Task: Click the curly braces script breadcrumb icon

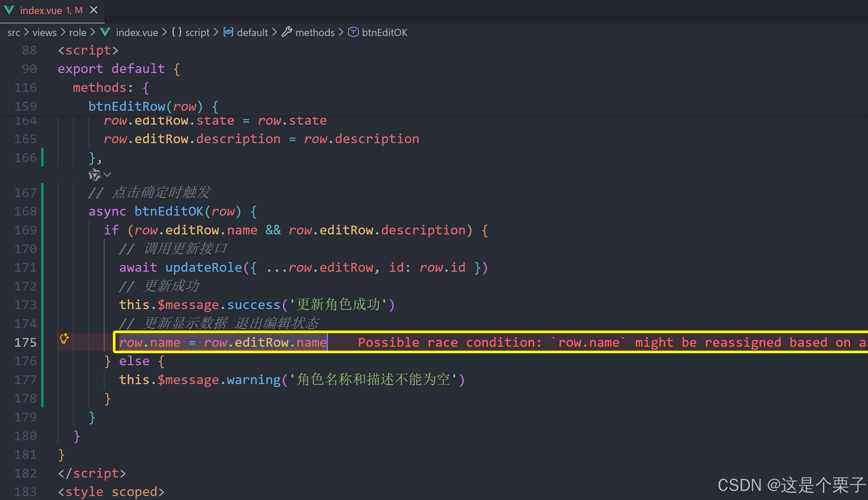Action: [176, 32]
